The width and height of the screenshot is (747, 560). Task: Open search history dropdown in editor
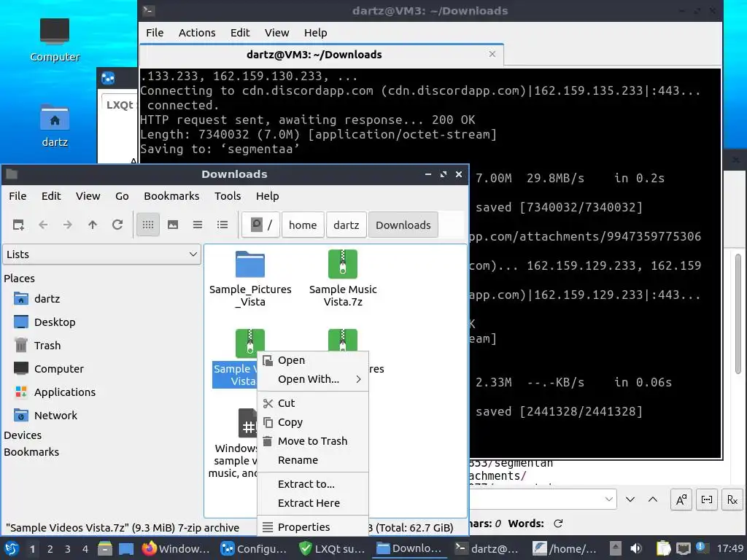[x=609, y=499]
